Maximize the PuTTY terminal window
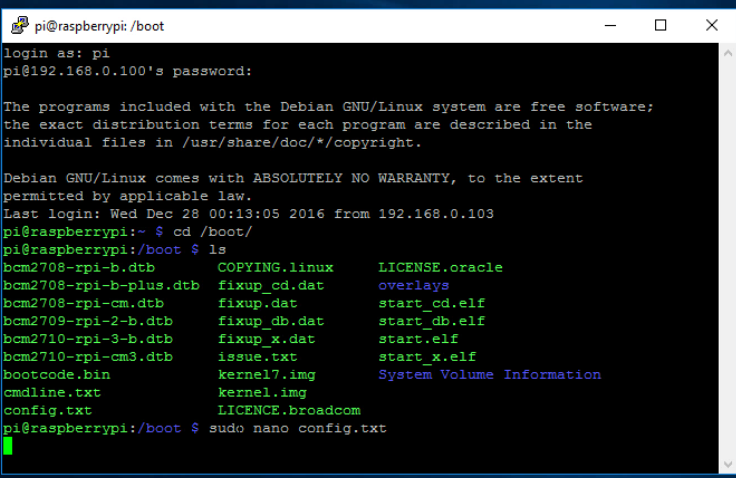This screenshot has width=736, height=478. click(x=660, y=26)
